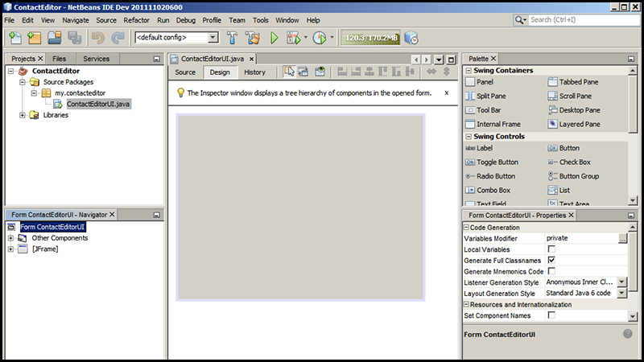
Task: Collapse the Swing Containers palette category
Action: pyautogui.click(x=469, y=71)
